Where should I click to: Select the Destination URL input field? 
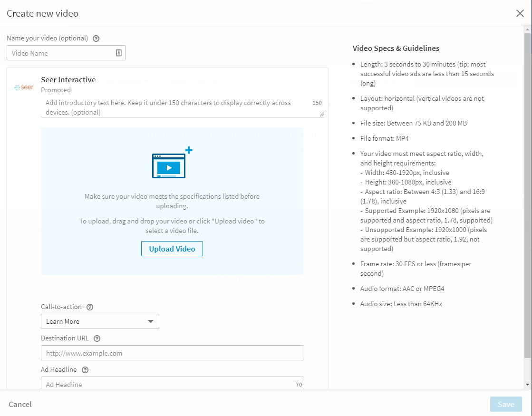[172, 353]
